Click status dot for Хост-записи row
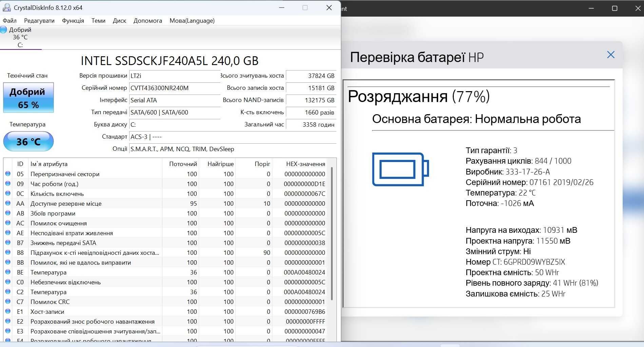644x347 pixels. (8, 311)
